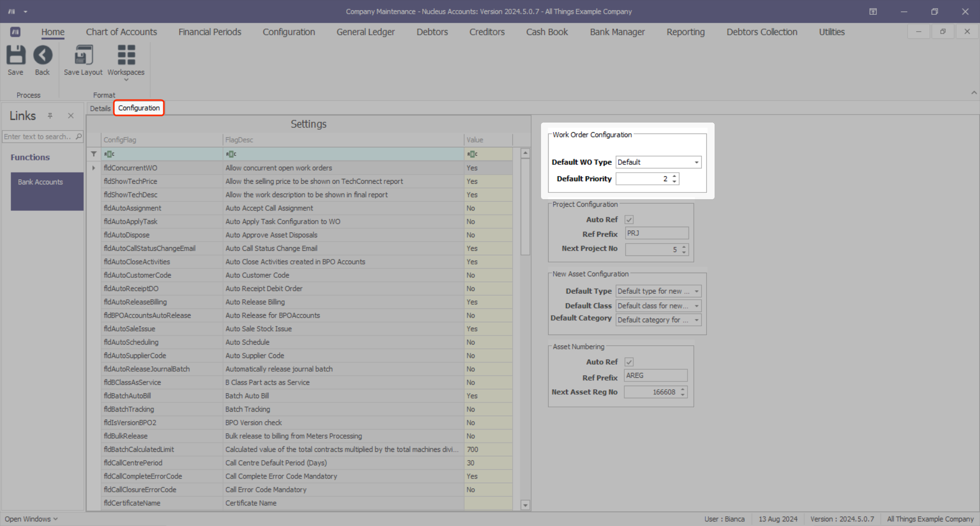Save the company configuration
Image resolution: width=980 pixels, height=526 pixels.
[x=15, y=60]
